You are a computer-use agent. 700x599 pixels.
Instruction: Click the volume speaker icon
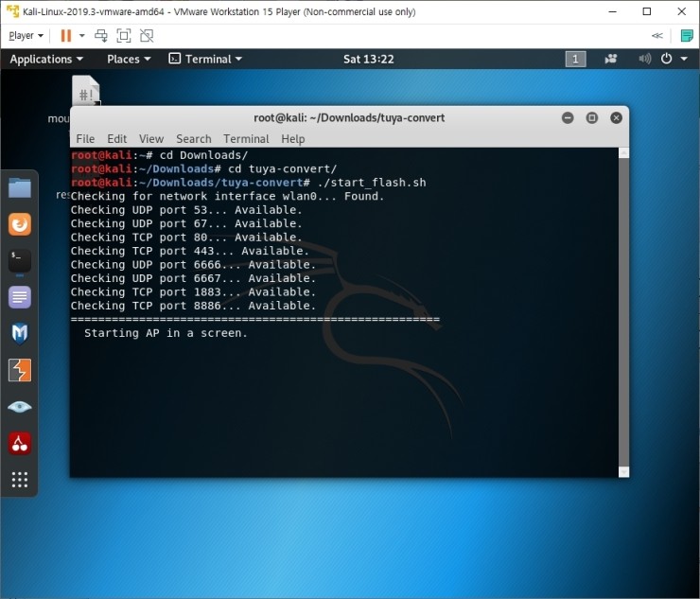(644, 59)
